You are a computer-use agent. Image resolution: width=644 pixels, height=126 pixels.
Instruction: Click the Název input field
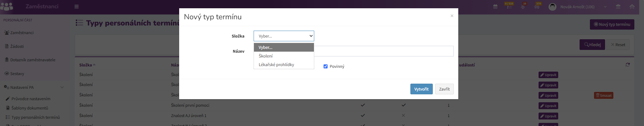(x=384, y=51)
